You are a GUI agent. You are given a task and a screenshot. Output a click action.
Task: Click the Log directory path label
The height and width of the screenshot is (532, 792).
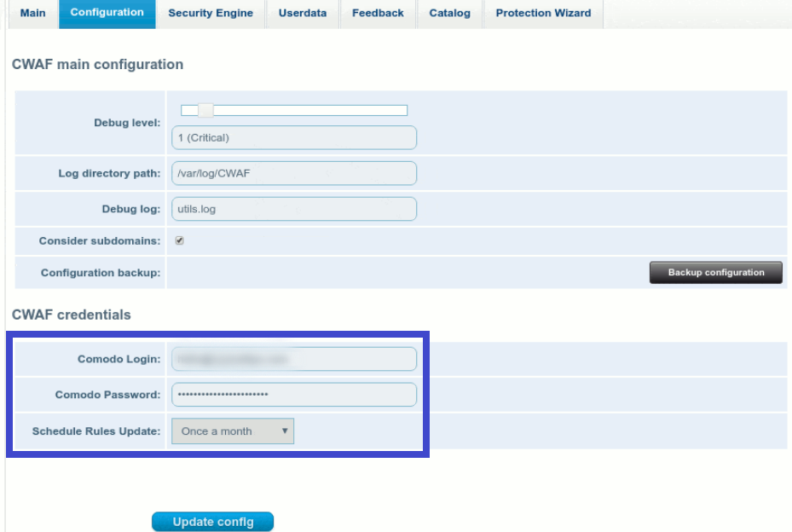[x=109, y=173]
